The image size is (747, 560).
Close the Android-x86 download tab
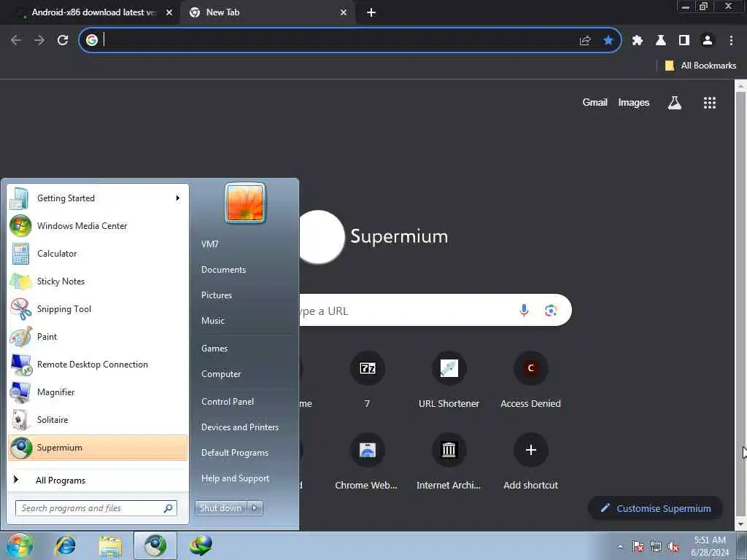tap(169, 12)
